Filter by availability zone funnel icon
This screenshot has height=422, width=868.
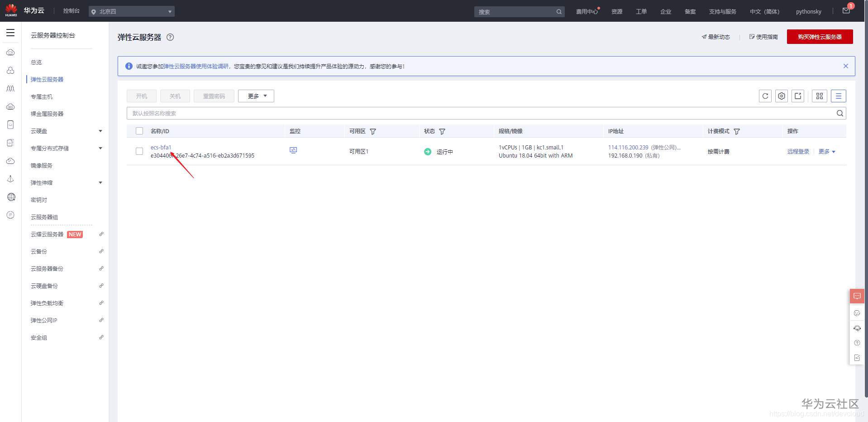click(373, 131)
